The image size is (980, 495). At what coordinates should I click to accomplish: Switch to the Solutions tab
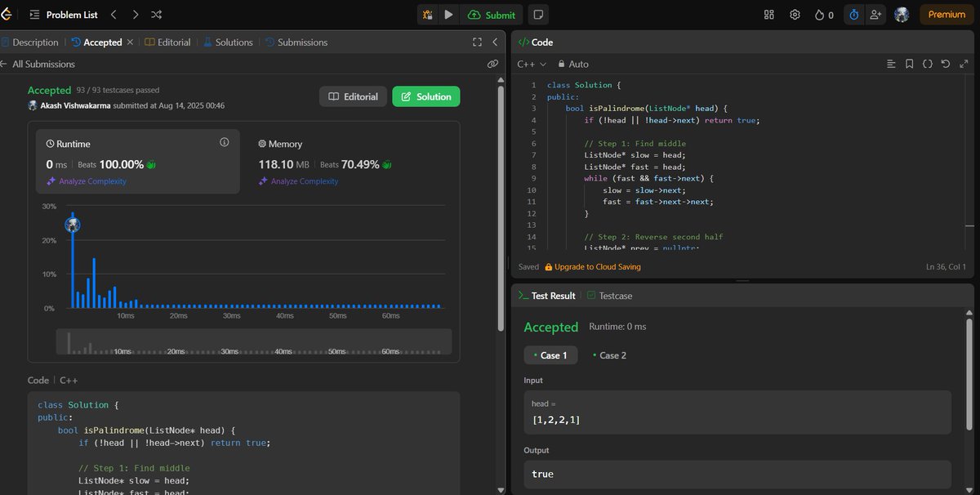(228, 42)
